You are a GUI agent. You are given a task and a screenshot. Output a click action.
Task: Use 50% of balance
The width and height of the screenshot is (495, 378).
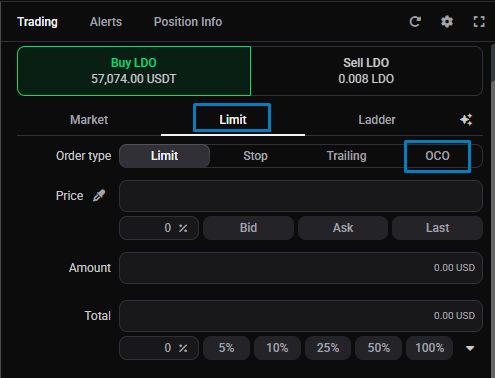(379, 348)
